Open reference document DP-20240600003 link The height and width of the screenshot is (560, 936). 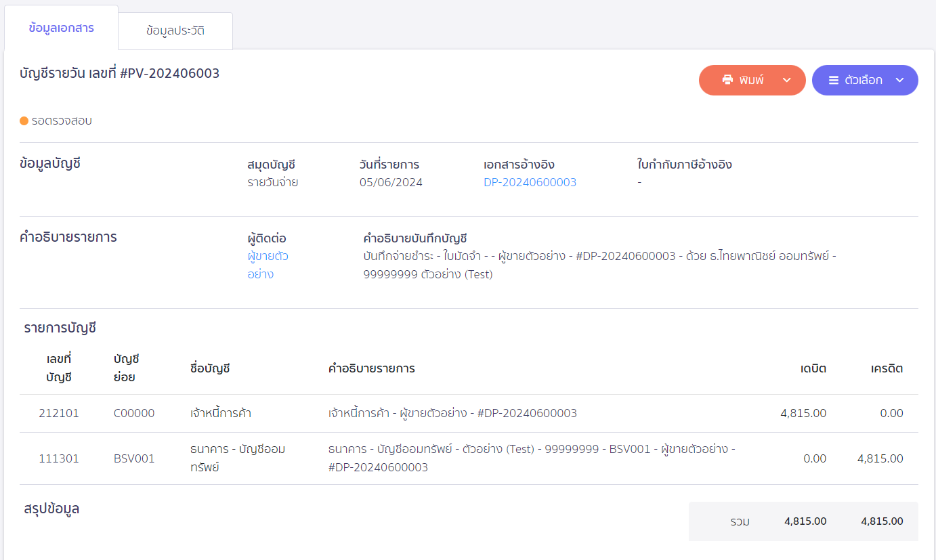pos(530,182)
